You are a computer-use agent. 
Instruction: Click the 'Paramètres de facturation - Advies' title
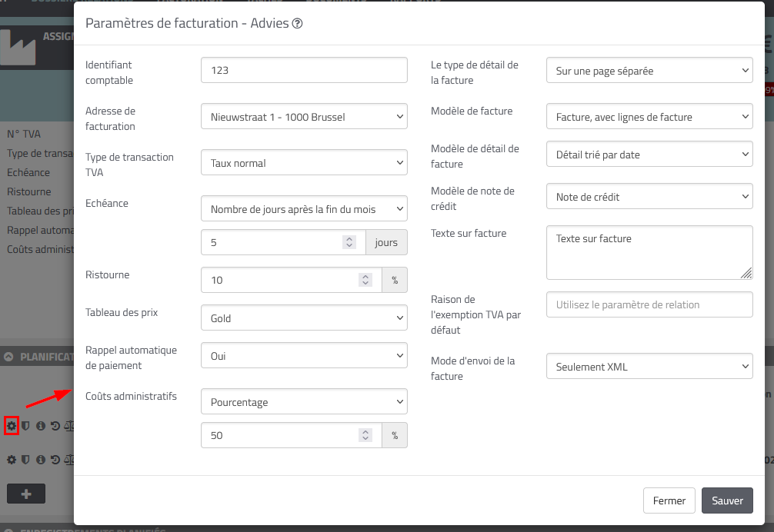(x=187, y=23)
